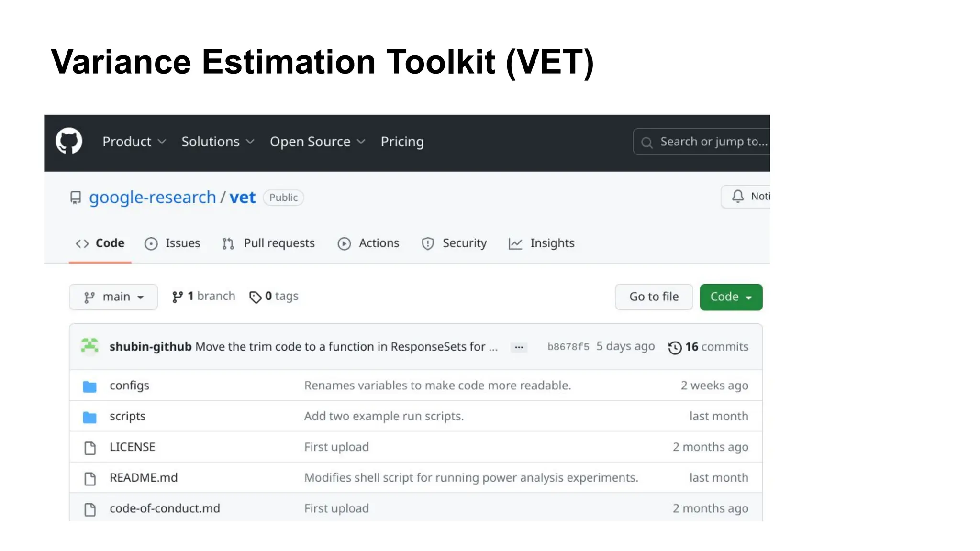Image resolution: width=980 pixels, height=551 pixels.
Task: Click the git branch icon in main button
Action: [x=89, y=298]
